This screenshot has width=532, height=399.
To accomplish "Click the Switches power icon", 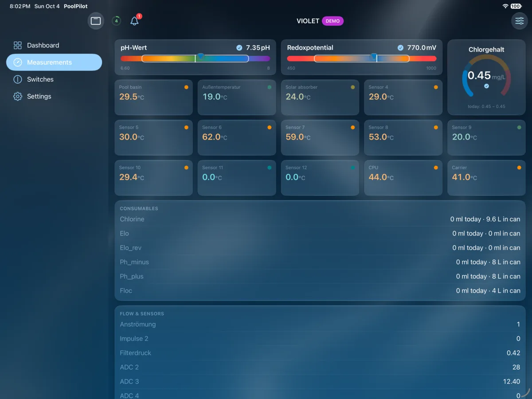I will tap(18, 79).
